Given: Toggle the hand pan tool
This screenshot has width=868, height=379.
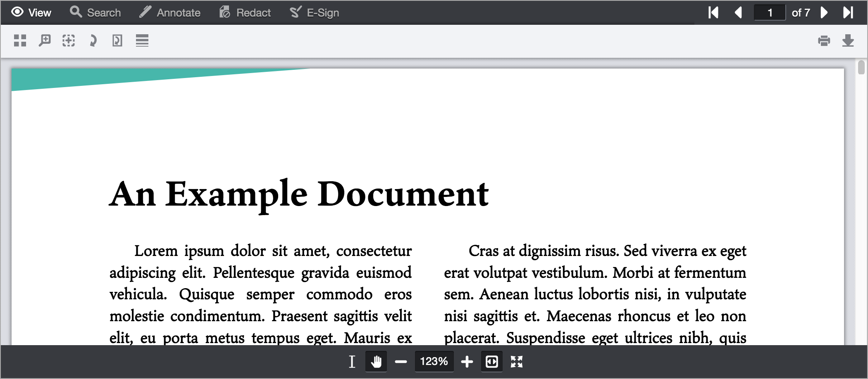Looking at the screenshot, I should 376,362.
